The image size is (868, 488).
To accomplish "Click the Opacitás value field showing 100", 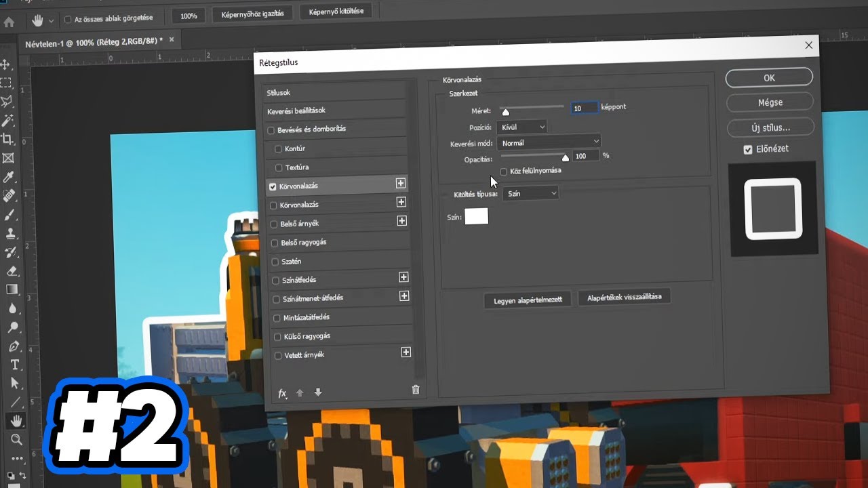I will coord(585,156).
